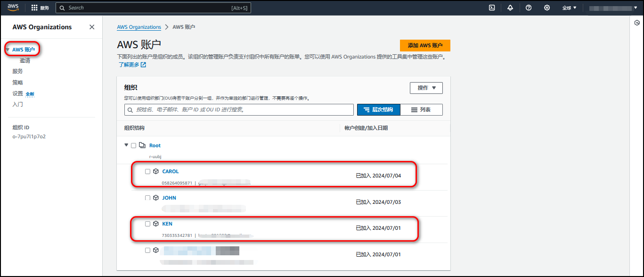Select the KEN account checkbox
This screenshot has height=277, width=644.
coord(147,224)
